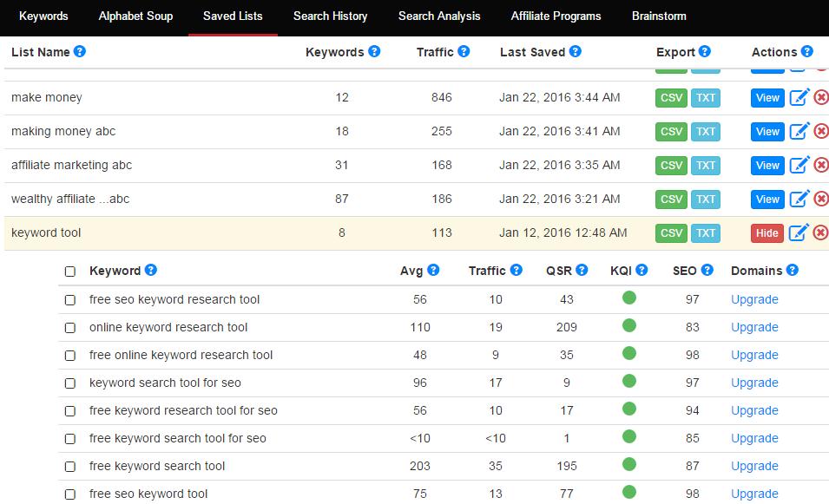Viewport: 829px width, 504px height.
Task: Toggle the select-all Keyword checkbox
Action: [x=69, y=272]
